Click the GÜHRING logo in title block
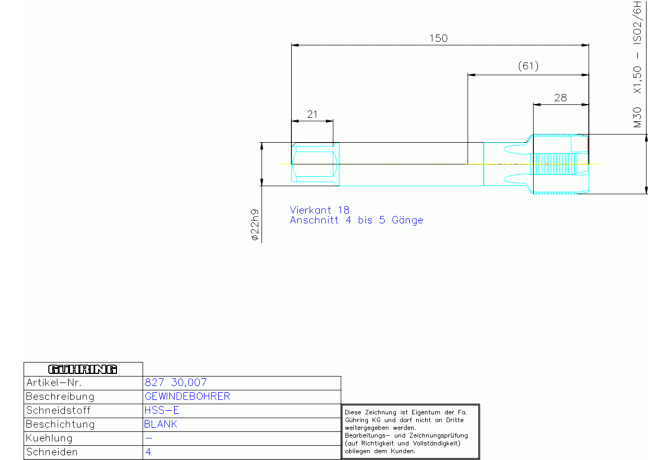Screen dimensions: 670x460 click(83, 369)
